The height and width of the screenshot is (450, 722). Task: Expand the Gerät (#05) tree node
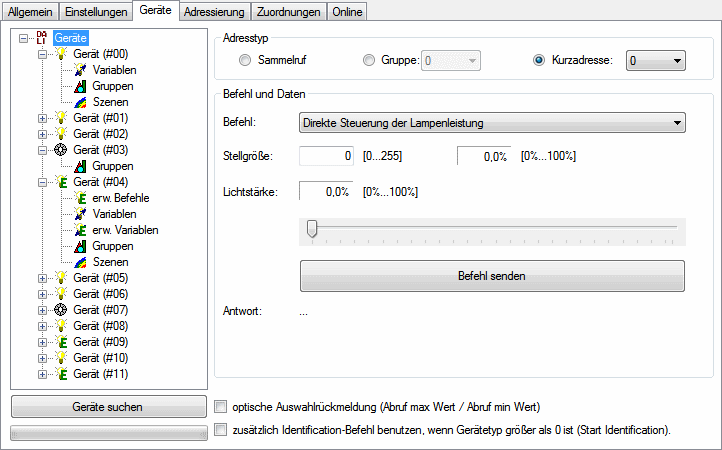point(42,278)
